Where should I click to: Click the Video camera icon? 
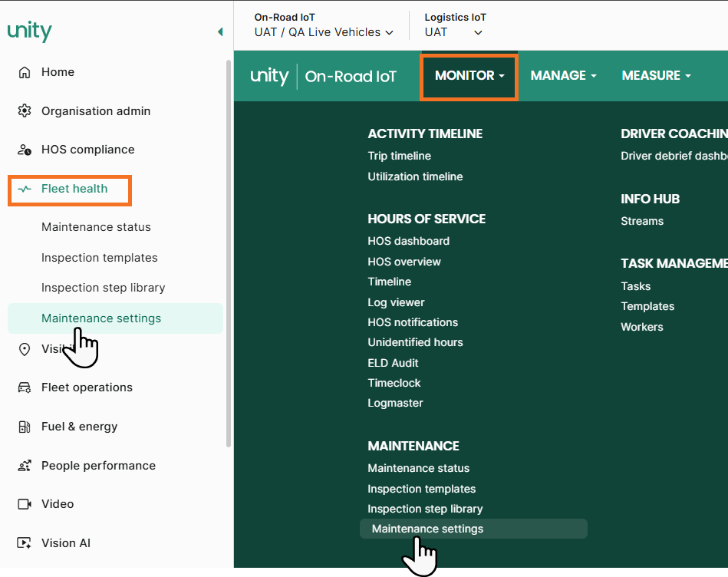25,504
